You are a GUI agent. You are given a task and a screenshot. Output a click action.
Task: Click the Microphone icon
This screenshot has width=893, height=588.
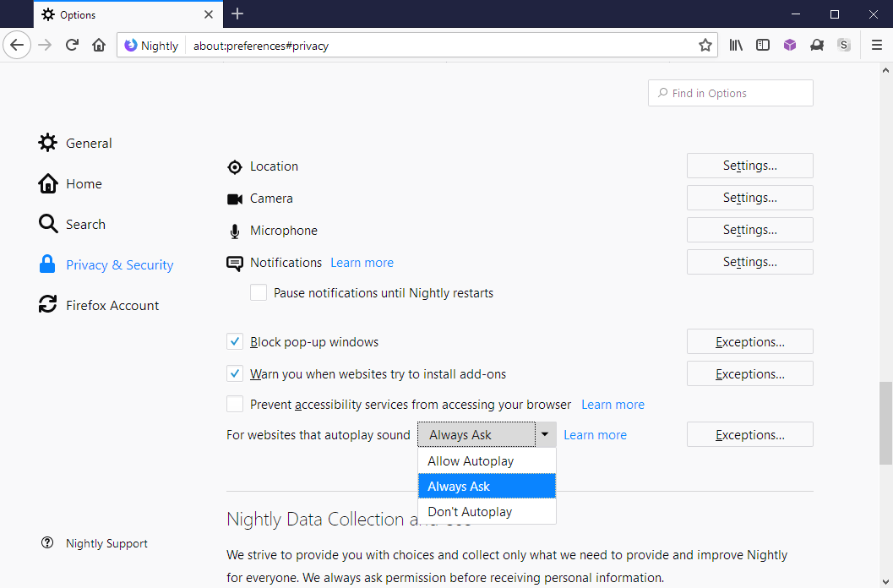[x=235, y=231]
